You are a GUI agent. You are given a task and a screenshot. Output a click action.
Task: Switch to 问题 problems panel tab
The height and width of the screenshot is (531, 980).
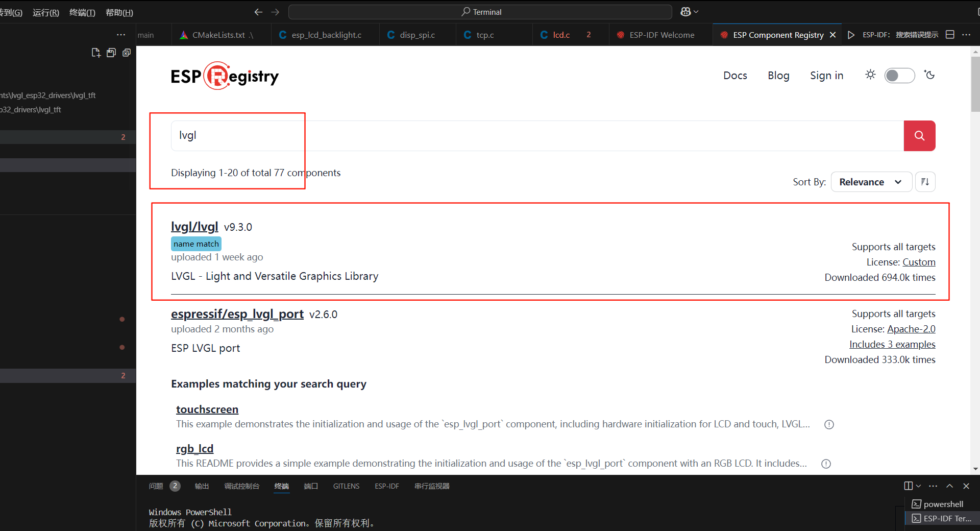click(x=164, y=486)
